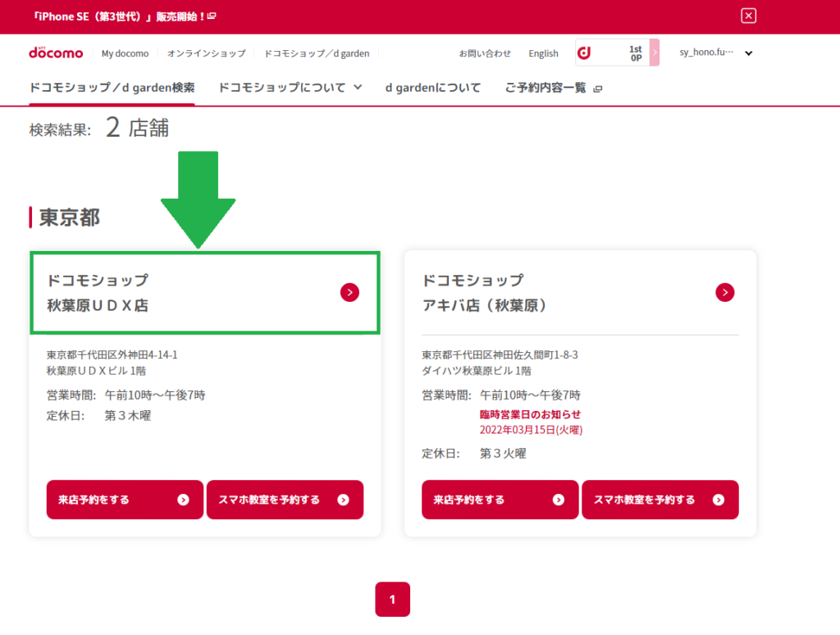Viewport: 840px width, 635px height.
Task: Click red arrow icon for 秋葉原UDX店
Action: click(349, 293)
